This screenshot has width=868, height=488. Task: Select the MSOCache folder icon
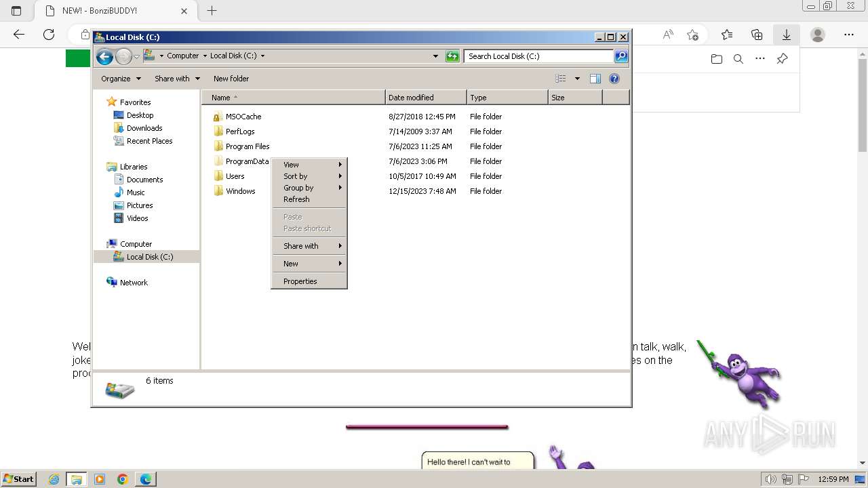[218, 117]
